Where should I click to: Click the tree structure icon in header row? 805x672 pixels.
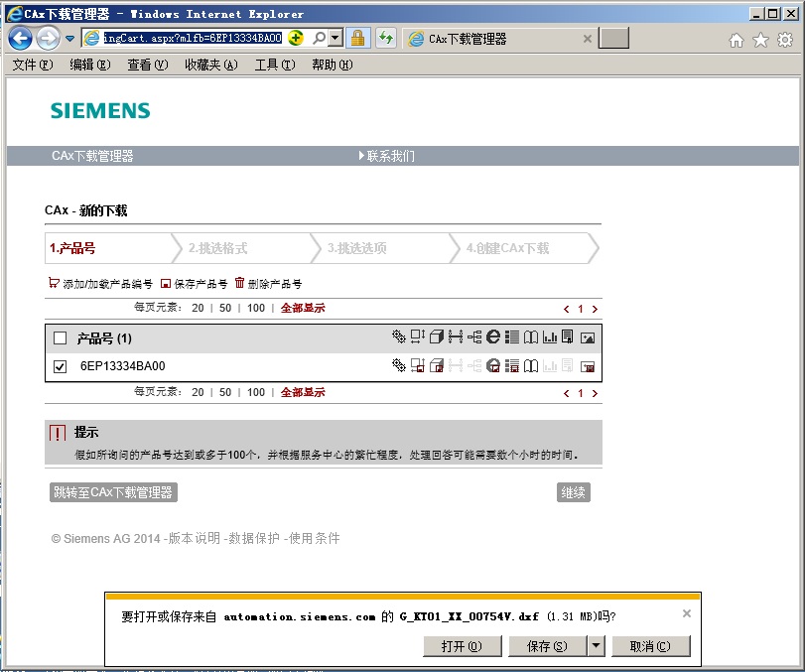pos(474,336)
